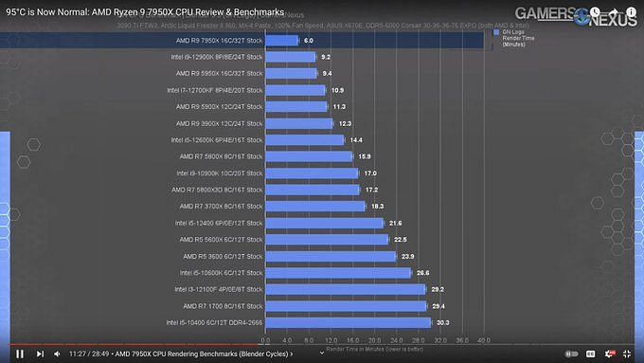The width and height of the screenshot is (644, 363).
Task: Click the Intel i5-10400 6C/12T DDR4-2666 label
Action: pyautogui.click(x=214, y=322)
